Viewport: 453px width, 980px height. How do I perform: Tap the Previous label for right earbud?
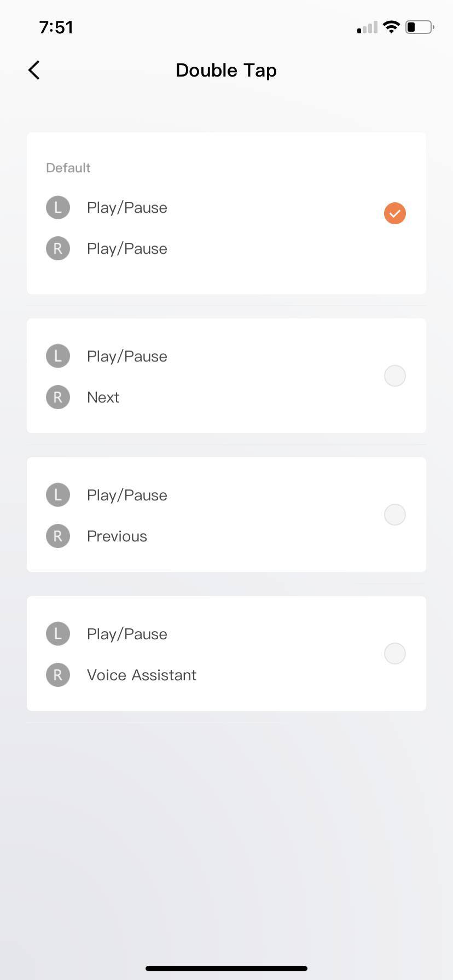(117, 536)
